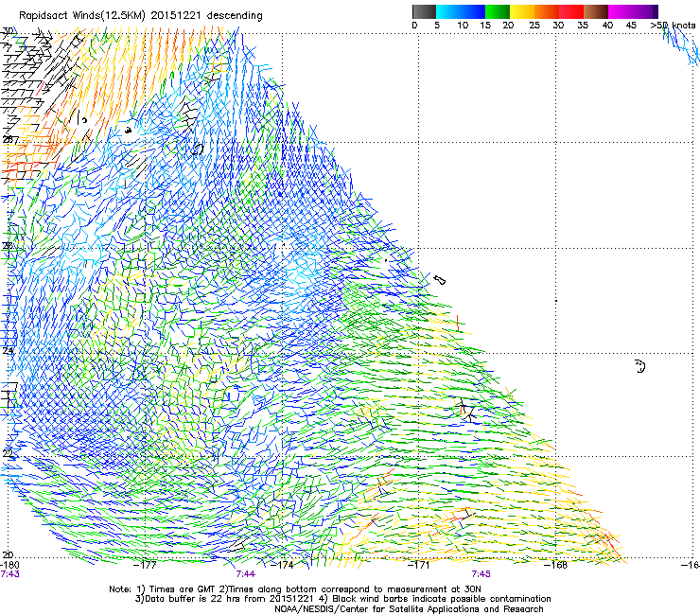The image size is (700, 615).
Task: Select the red 30-35 knots color segment
Action: 571,11
